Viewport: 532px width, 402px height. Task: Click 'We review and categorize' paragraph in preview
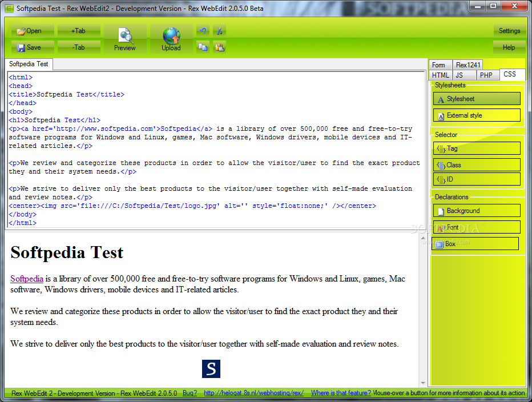(204, 317)
